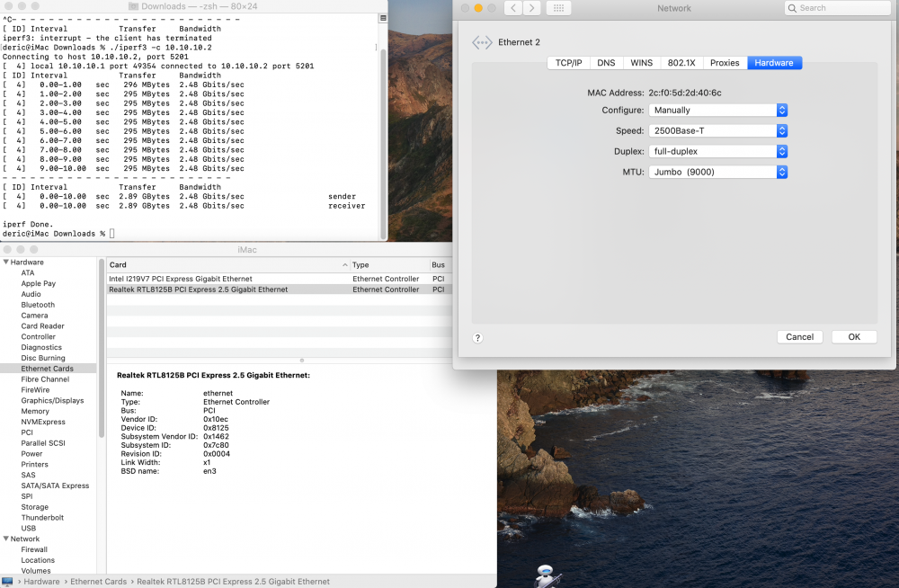The height and width of the screenshot is (588, 899).
Task: Select Locations under Network in sidebar
Action: pos(38,560)
